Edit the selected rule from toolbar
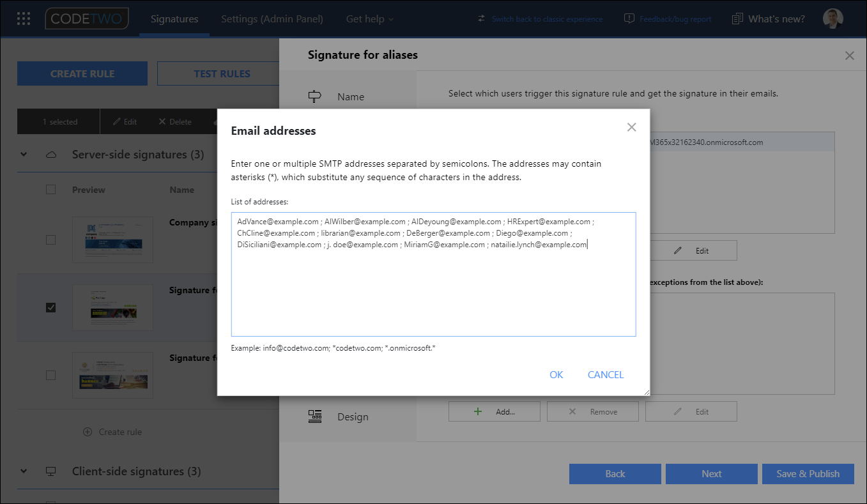This screenshot has height=504, width=867. point(125,121)
